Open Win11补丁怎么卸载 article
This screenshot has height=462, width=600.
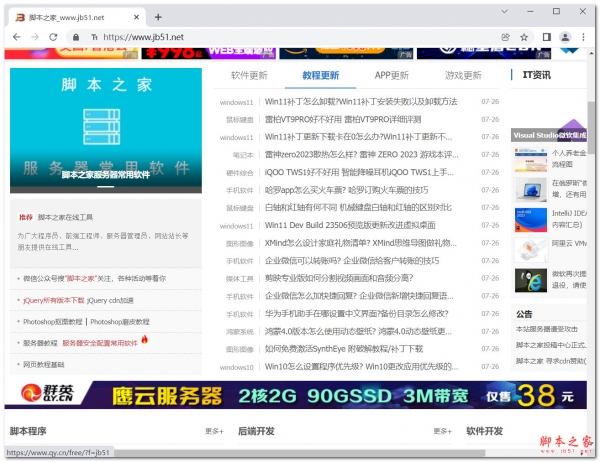[x=361, y=101]
